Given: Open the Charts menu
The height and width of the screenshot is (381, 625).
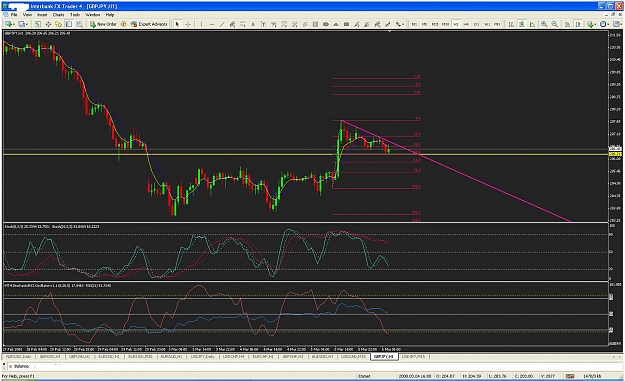Looking at the screenshot, I should [59, 15].
